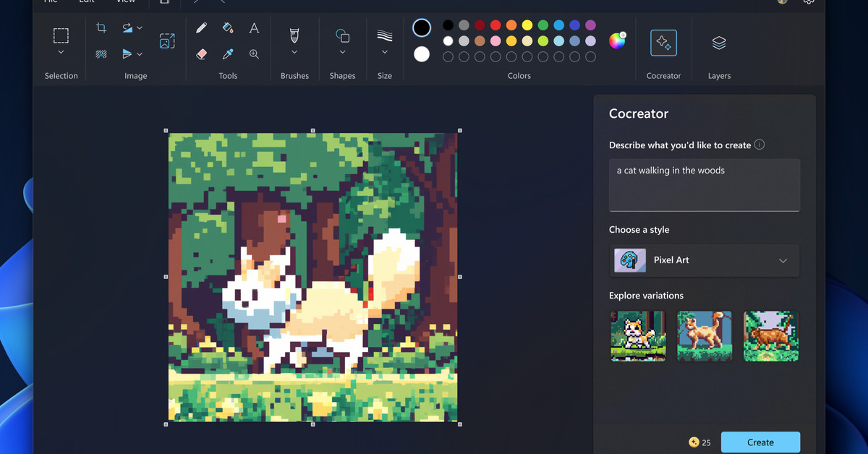Select the Crop tool
Screen dimensions: 868x454
[101, 27]
